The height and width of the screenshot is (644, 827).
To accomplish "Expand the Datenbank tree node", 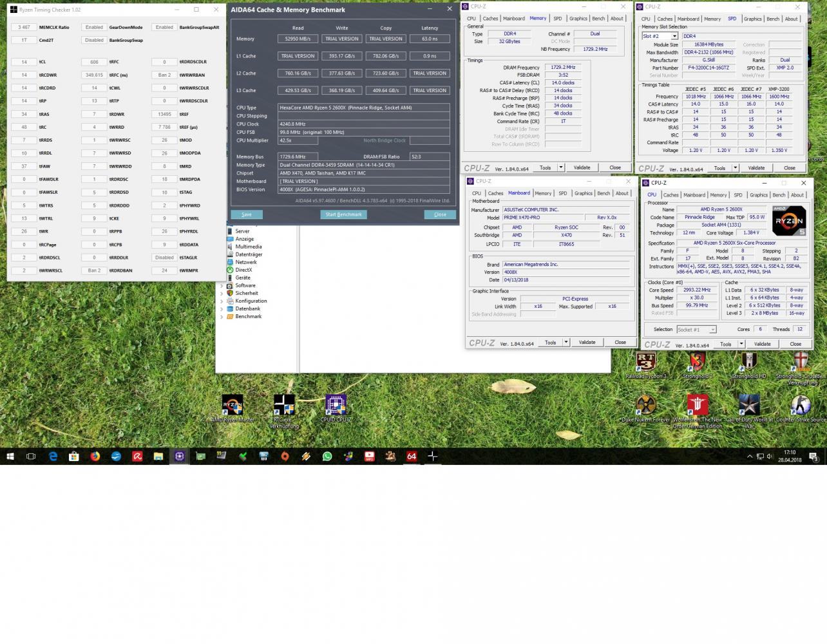I will click(222, 308).
